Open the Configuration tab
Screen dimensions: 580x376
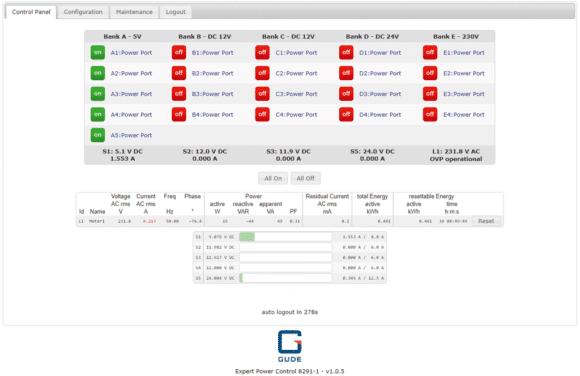pos(83,12)
